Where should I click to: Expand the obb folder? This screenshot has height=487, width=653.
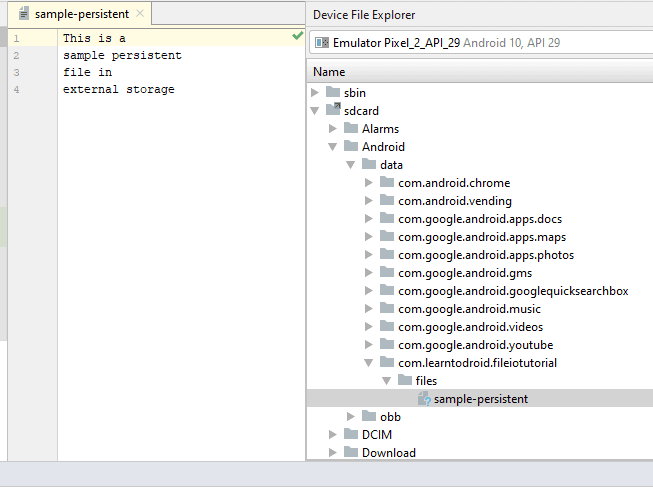click(x=351, y=417)
